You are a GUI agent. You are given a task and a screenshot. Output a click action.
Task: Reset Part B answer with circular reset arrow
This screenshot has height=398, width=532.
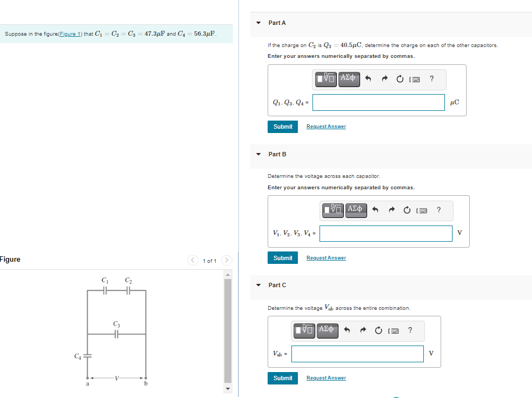(x=407, y=210)
